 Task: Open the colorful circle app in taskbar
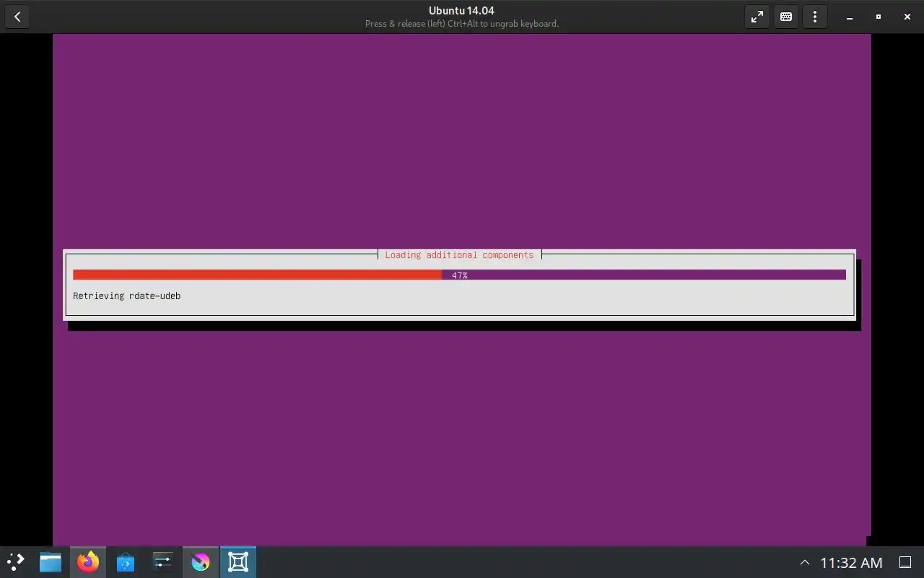coord(201,561)
